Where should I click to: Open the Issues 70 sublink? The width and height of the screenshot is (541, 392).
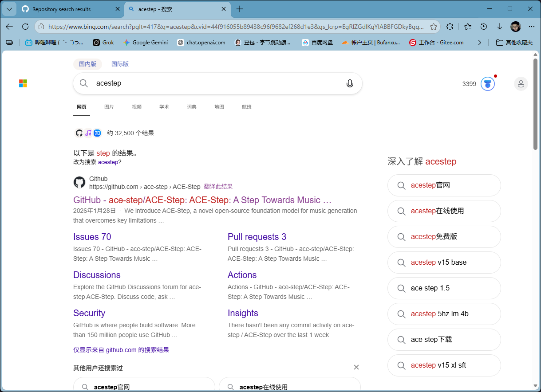tap(92, 237)
